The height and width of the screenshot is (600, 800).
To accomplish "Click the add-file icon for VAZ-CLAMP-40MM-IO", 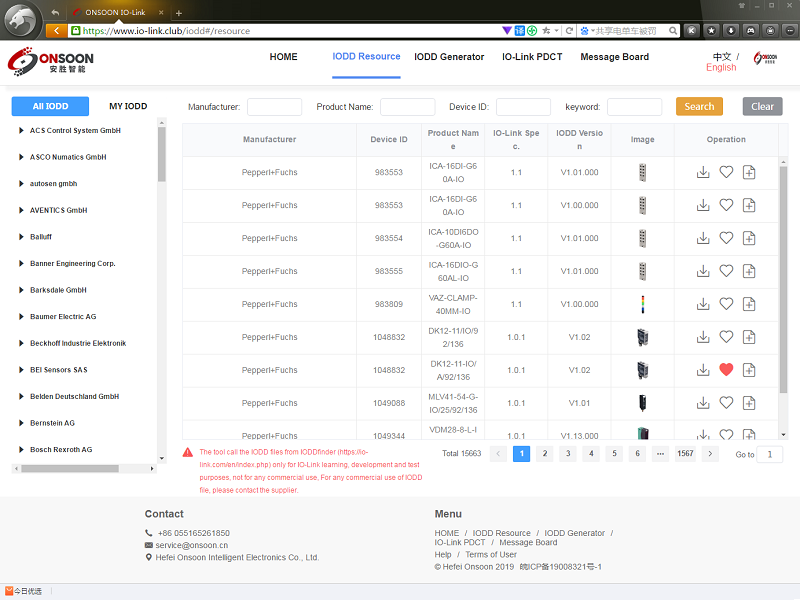I will 749,304.
